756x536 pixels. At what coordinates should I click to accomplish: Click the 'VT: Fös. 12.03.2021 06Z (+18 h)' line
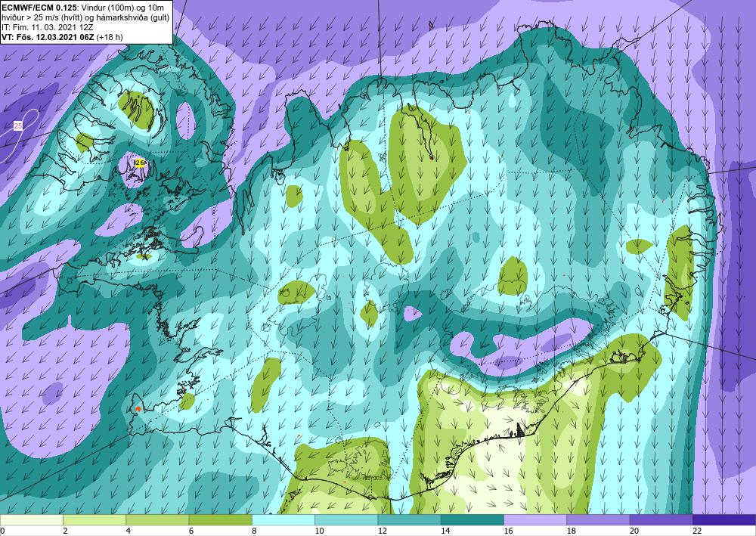(x=62, y=37)
